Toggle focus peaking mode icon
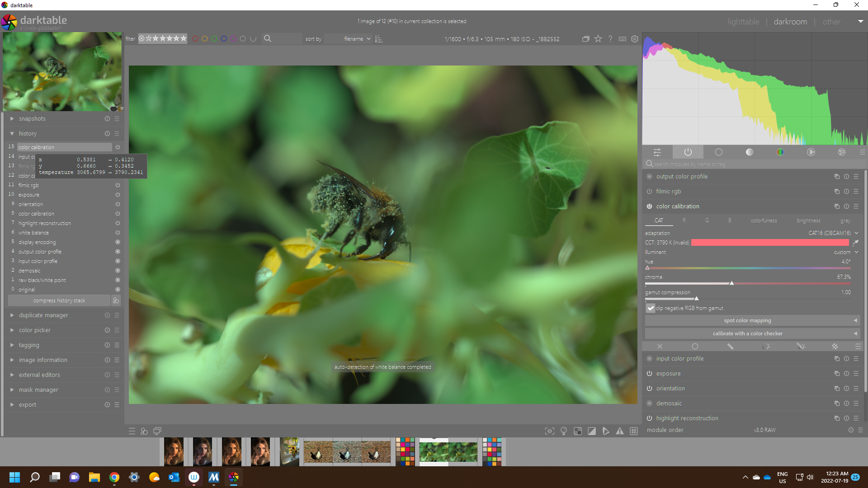868x488 pixels. click(x=549, y=431)
